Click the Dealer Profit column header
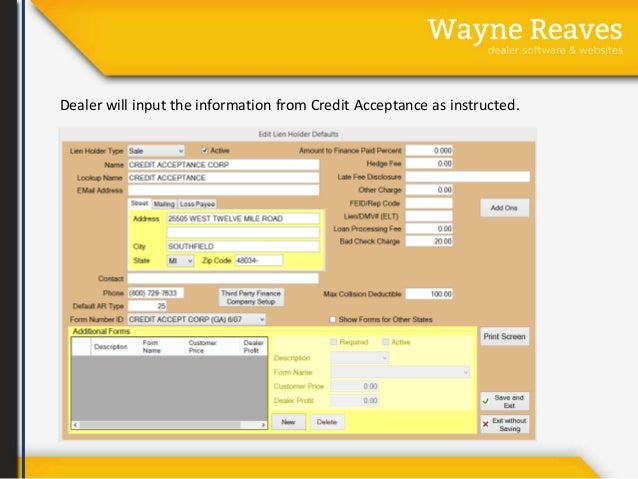This screenshot has width=638, height=479. click(253, 347)
